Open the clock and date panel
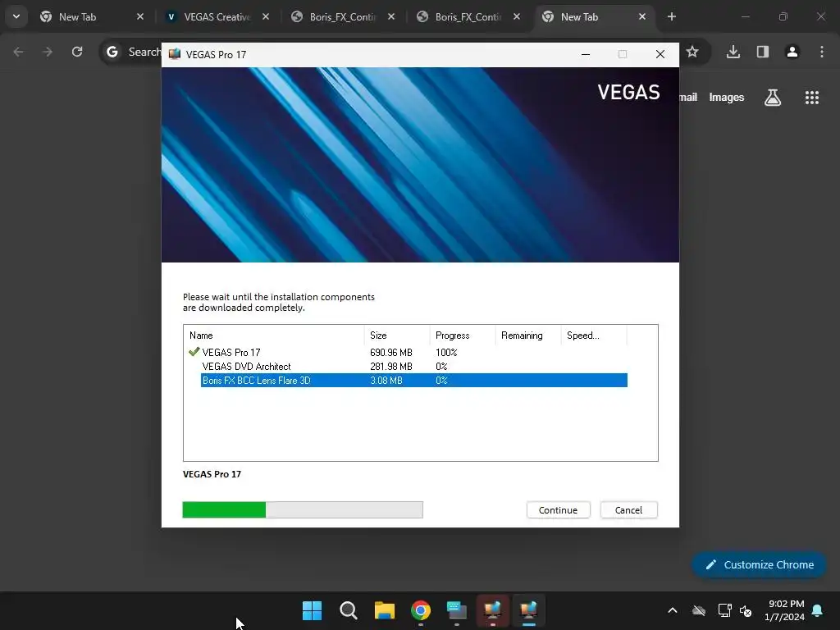 (x=785, y=610)
